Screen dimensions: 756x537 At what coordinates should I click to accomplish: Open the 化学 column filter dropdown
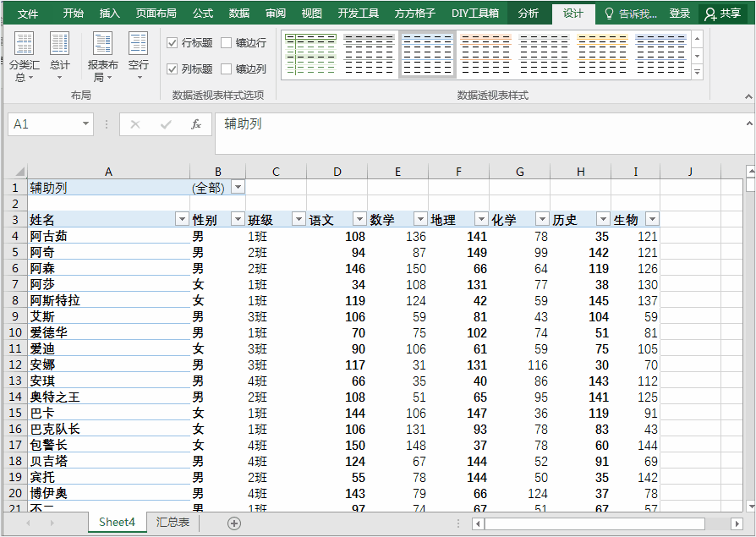coord(542,219)
